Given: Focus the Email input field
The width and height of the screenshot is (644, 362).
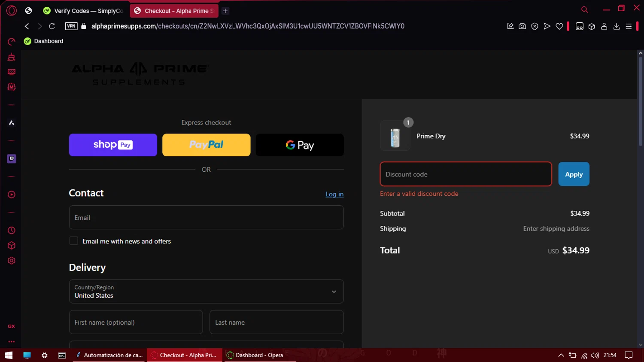Looking at the screenshot, I should pos(206,217).
